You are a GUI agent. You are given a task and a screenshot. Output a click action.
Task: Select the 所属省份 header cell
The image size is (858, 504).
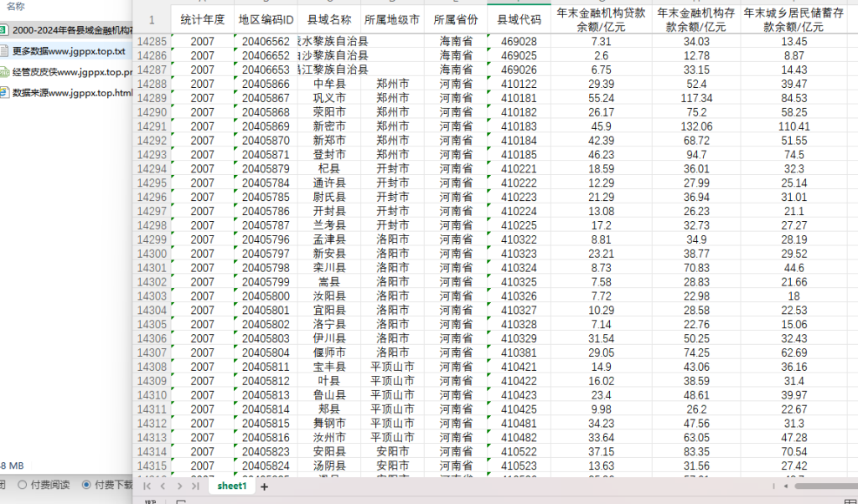[x=456, y=20]
